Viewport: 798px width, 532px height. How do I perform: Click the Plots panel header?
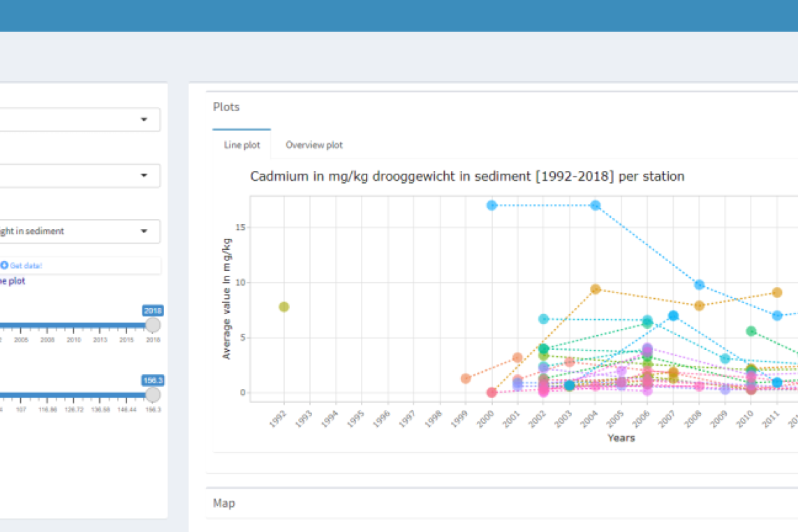tap(226, 107)
